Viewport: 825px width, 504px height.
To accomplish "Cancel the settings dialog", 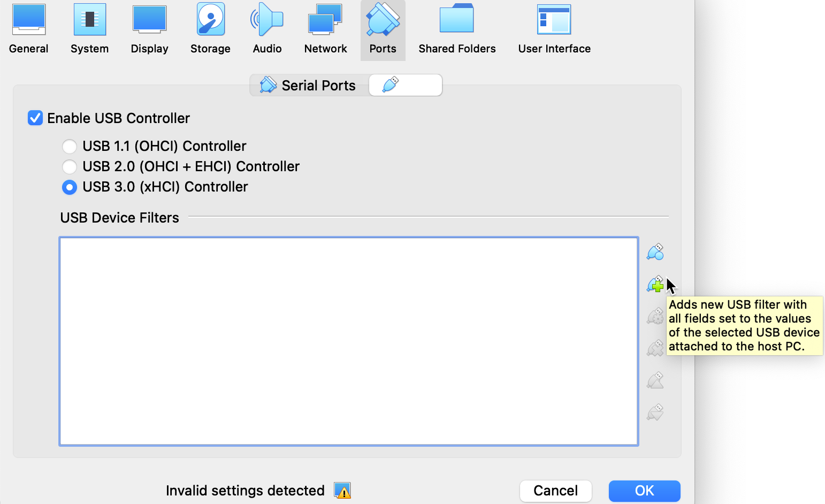I will click(x=555, y=491).
